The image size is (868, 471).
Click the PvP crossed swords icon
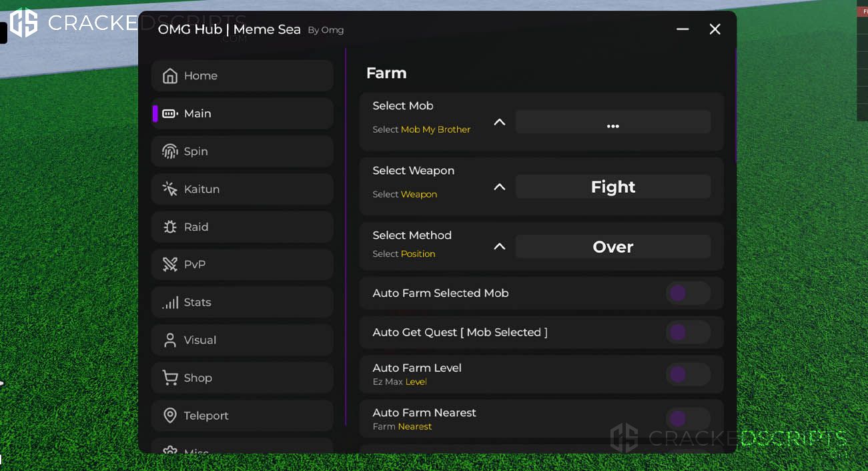click(170, 265)
